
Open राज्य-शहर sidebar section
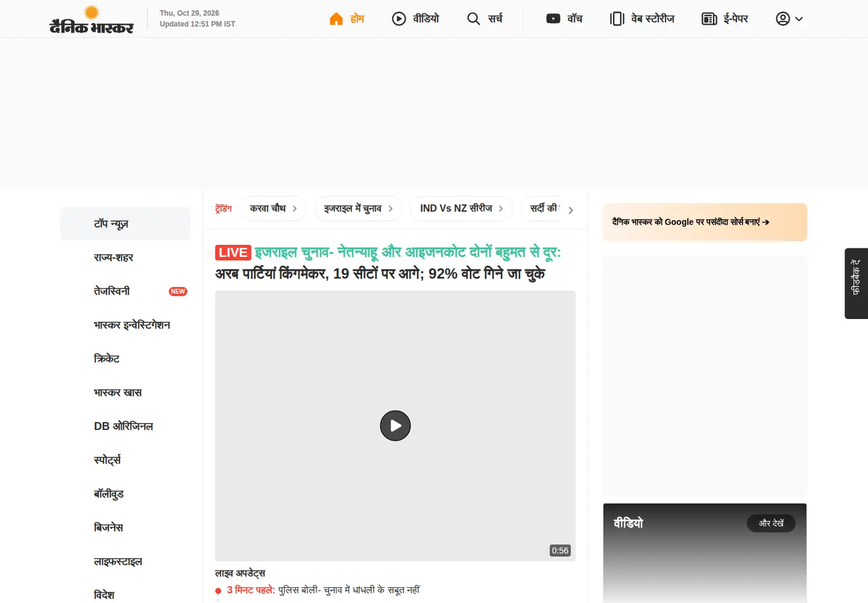point(125,257)
